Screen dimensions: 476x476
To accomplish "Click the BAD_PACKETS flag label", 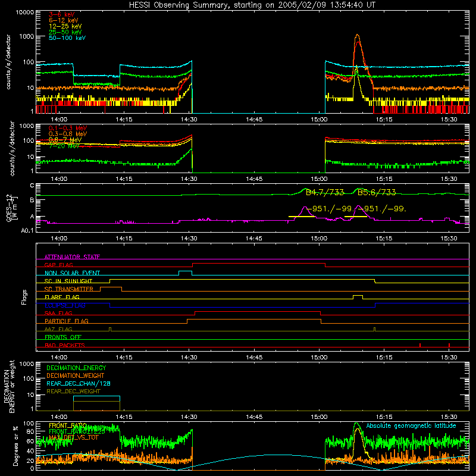I will click(x=65, y=345).
